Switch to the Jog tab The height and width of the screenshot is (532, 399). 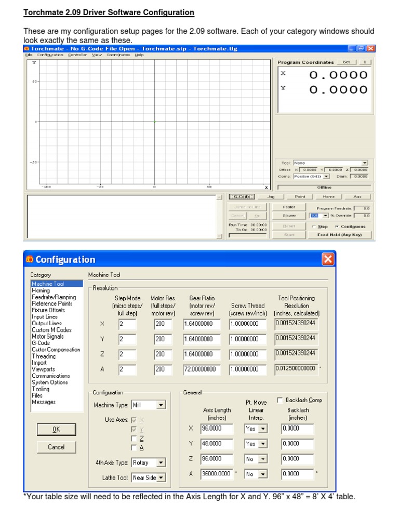pos(271,196)
